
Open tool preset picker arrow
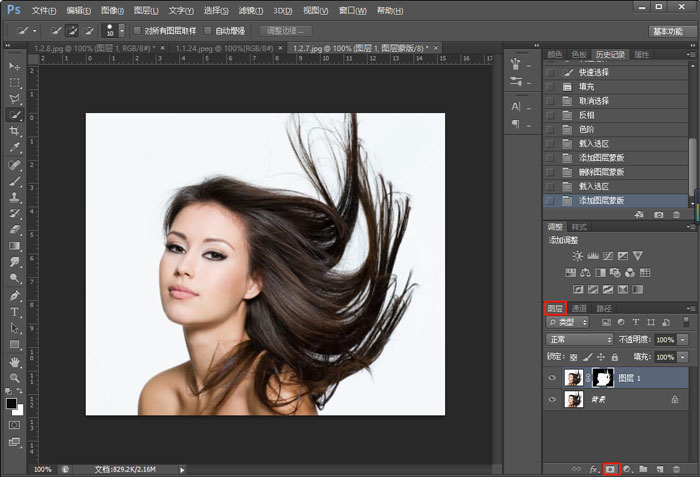click(34, 31)
